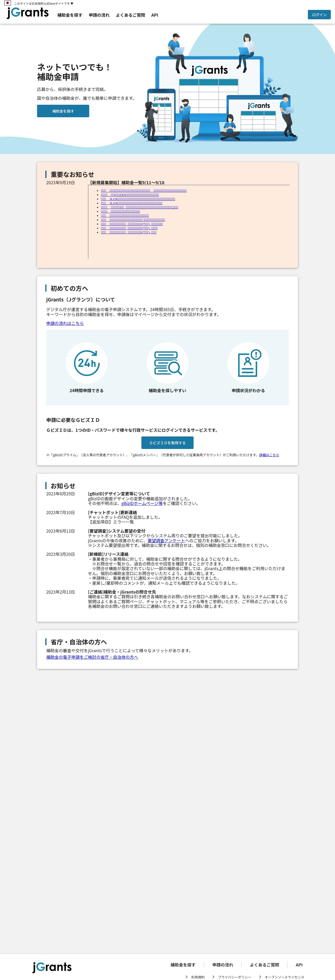Click the 2023年8月29日 notice date

61,494
